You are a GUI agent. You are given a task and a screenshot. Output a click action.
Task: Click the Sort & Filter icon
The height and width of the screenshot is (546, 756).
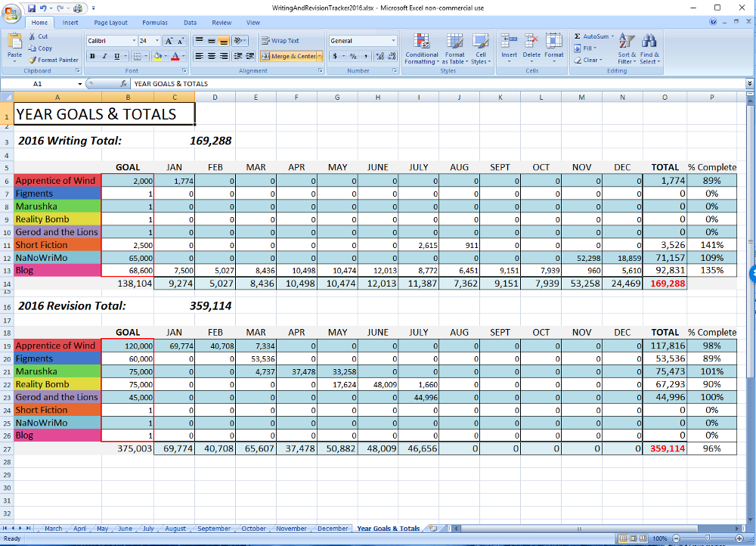[627, 47]
